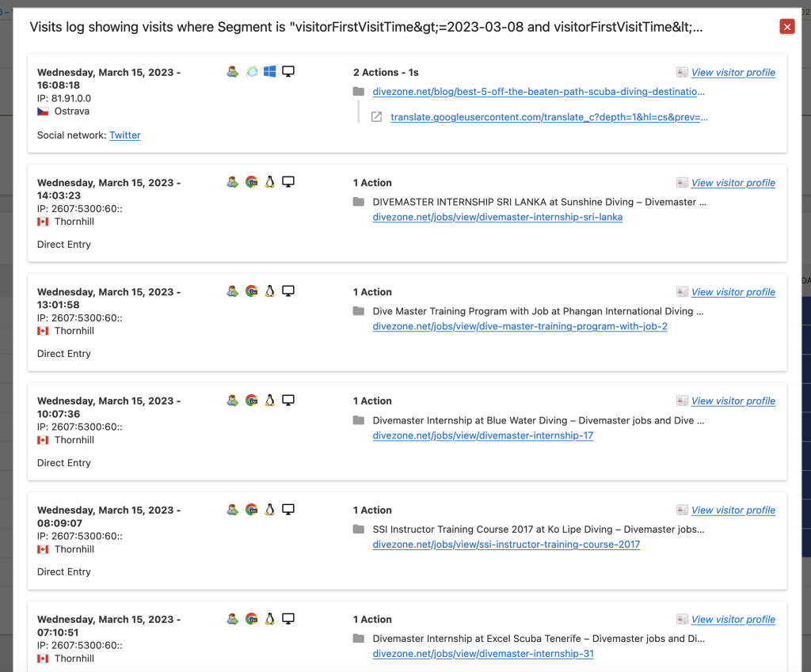Click the Linux penguin icon on the 13:01 visit
The width and height of the screenshot is (811, 672).
(269, 290)
